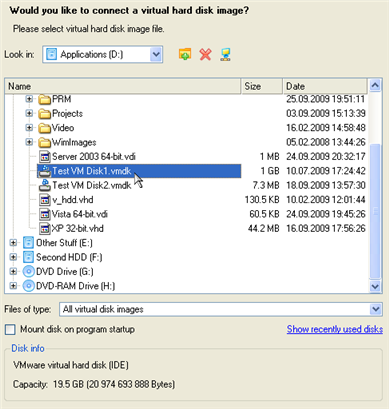Select Server 2003 64-bit.vdi file name
This screenshot has height=409, width=389.
(94, 157)
